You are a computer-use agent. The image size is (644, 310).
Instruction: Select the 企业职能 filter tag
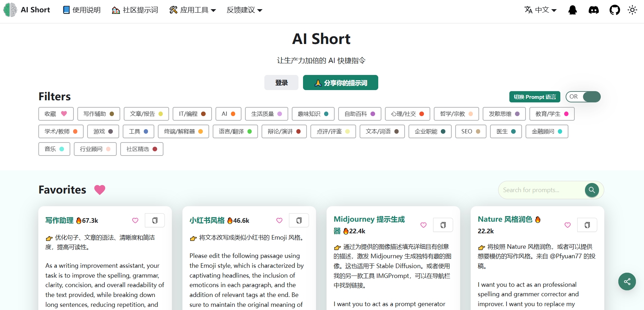pos(430,131)
